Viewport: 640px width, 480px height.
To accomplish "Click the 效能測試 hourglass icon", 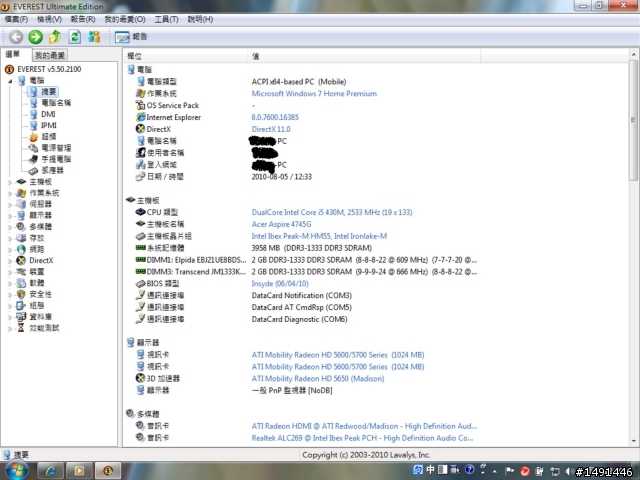I will point(21,328).
